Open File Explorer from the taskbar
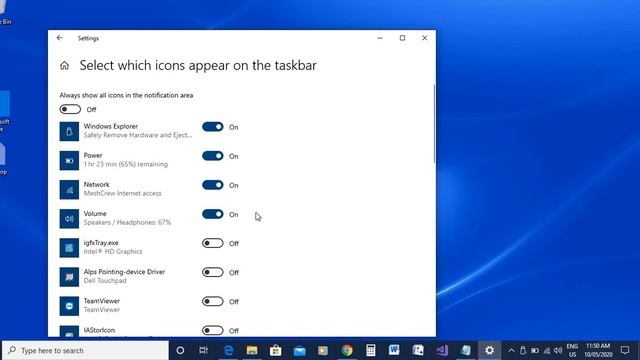The width and height of the screenshot is (640, 360). [252, 350]
